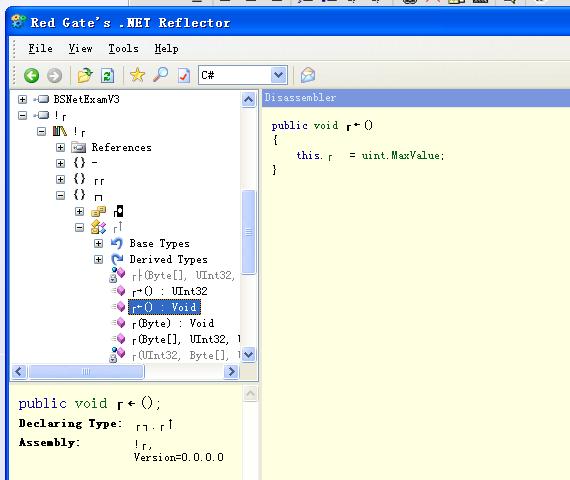
Task: Select the method returning UInt32
Action: tap(169, 291)
